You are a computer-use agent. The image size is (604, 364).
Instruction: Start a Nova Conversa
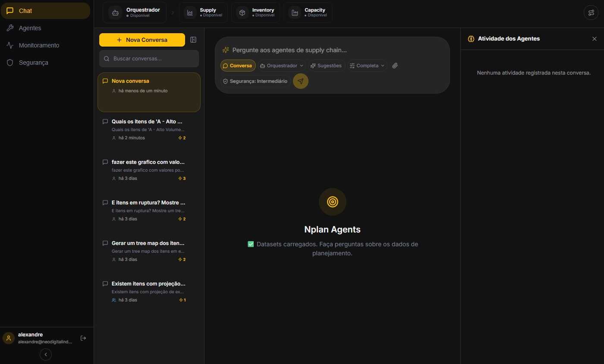(142, 40)
